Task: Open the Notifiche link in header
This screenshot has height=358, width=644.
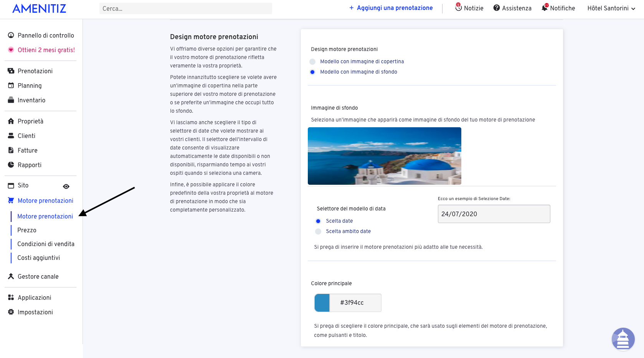Action: [562, 8]
